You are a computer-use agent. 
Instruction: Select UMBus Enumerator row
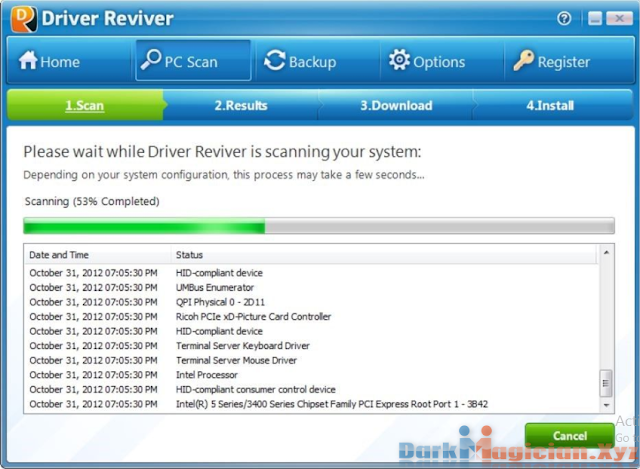click(311, 287)
